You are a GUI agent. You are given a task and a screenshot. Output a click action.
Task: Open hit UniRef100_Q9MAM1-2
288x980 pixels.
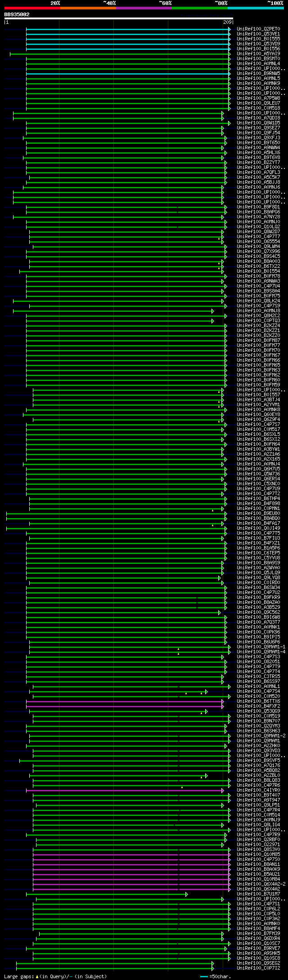pos(261,736)
